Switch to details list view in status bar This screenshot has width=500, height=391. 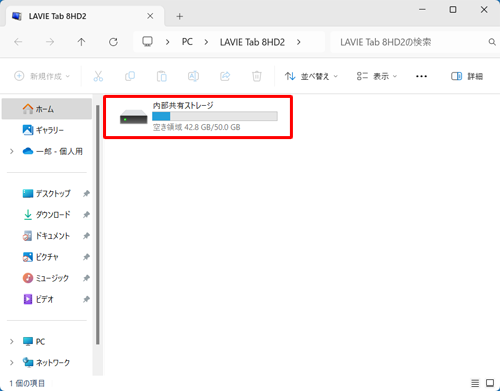point(475,383)
